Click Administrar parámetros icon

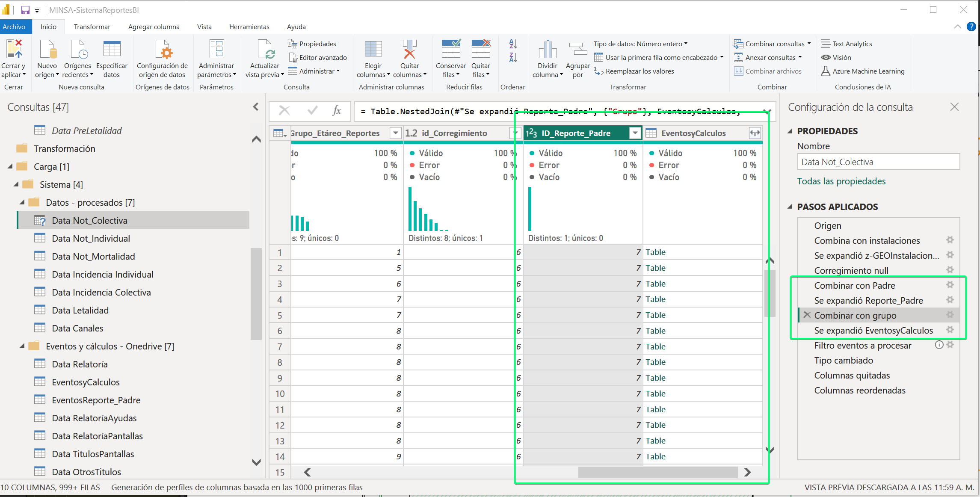216,49
